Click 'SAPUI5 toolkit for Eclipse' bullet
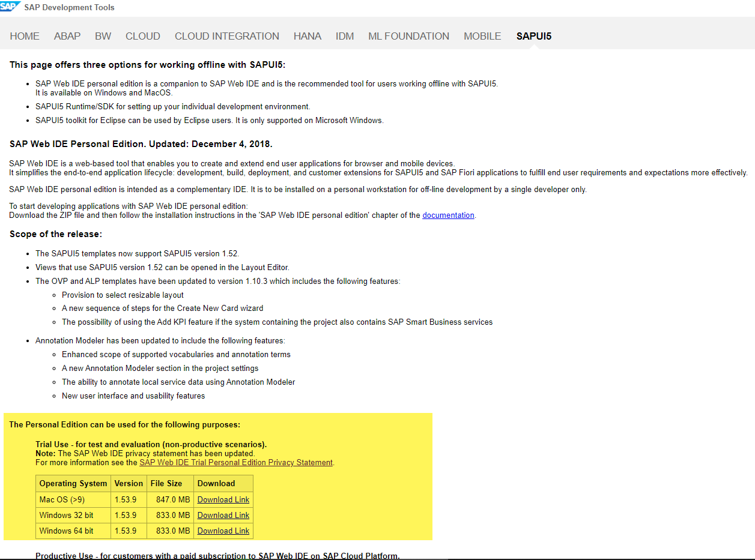The image size is (755, 560). click(x=209, y=120)
